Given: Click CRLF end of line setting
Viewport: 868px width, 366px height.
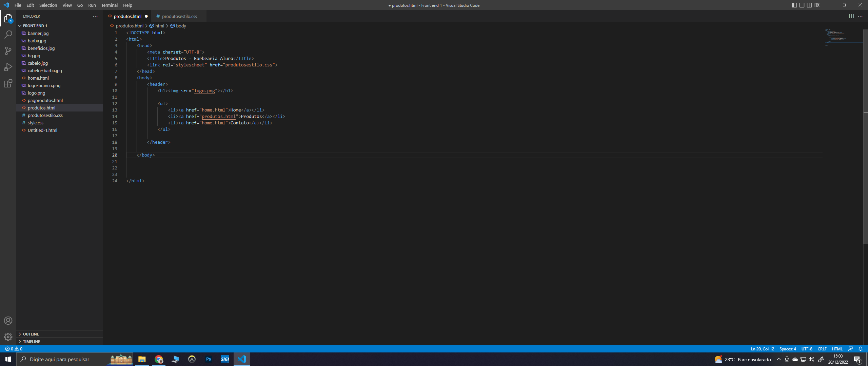Looking at the screenshot, I should (822, 349).
